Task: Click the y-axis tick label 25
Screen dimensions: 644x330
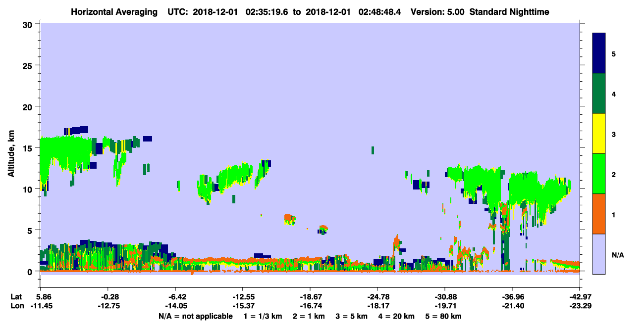Action: 29,65
